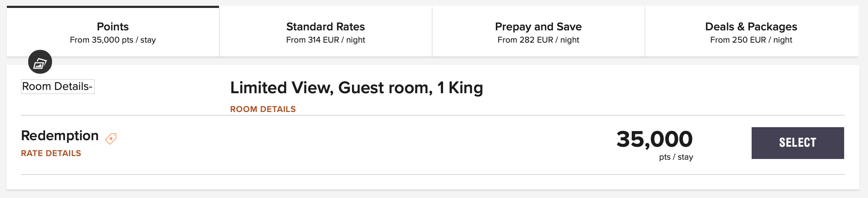The image size is (868, 198).
Task: Open the orange ROOM DETAILS link
Action: 263,109
